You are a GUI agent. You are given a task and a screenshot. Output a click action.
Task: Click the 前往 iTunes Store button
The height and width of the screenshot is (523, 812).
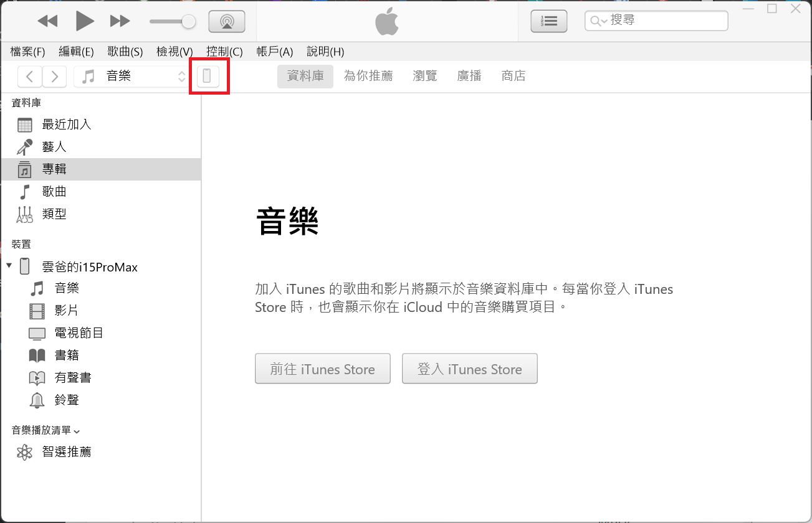[322, 369]
